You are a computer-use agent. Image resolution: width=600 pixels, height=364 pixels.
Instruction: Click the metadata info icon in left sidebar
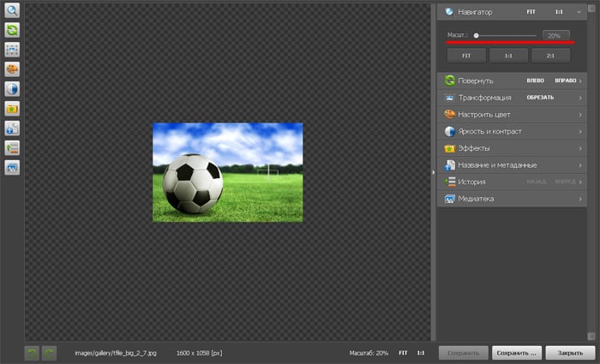pyautogui.click(x=13, y=128)
